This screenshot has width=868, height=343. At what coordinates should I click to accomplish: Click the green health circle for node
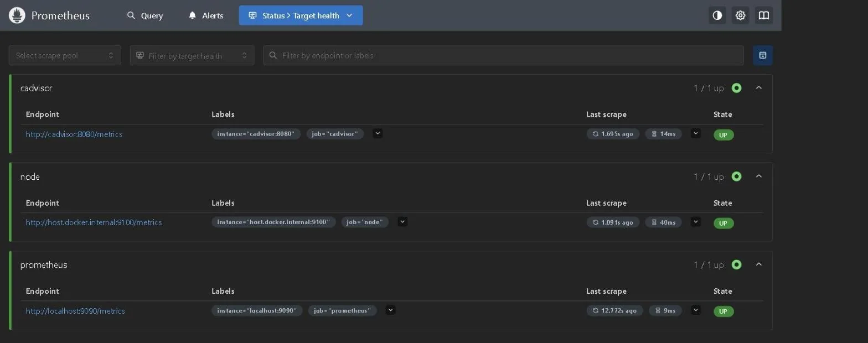736,176
